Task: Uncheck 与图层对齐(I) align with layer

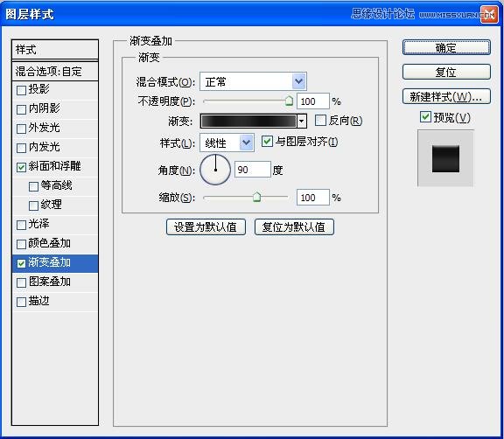Action: (x=267, y=142)
